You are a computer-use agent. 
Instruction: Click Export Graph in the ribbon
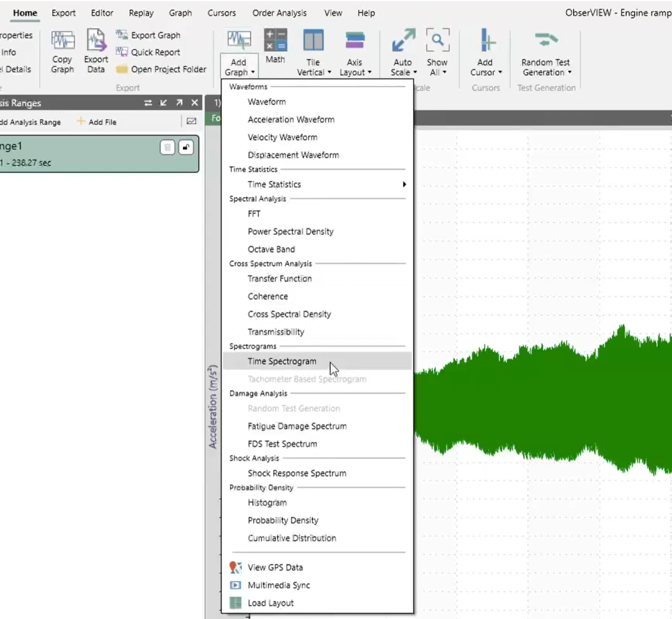[x=148, y=35]
